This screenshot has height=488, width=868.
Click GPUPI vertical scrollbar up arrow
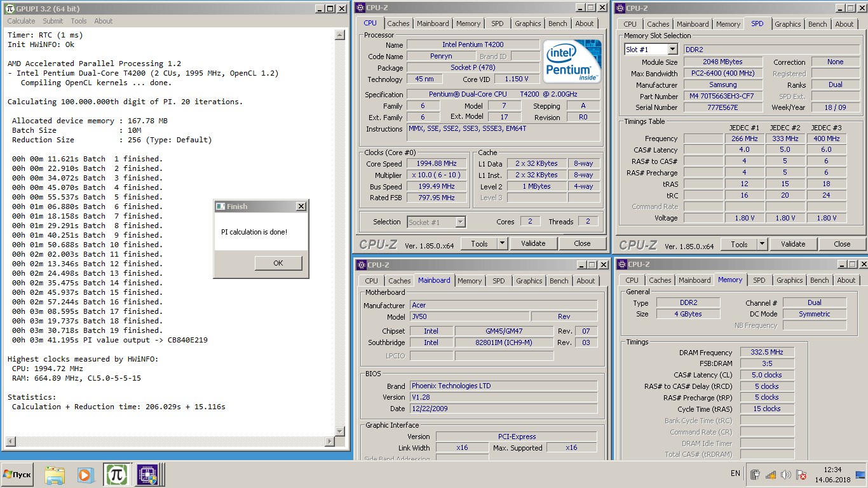[340, 35]
